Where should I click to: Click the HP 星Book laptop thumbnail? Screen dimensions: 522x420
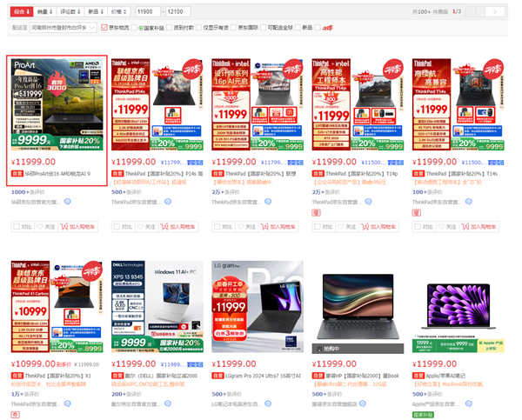[x=358, y=307]
